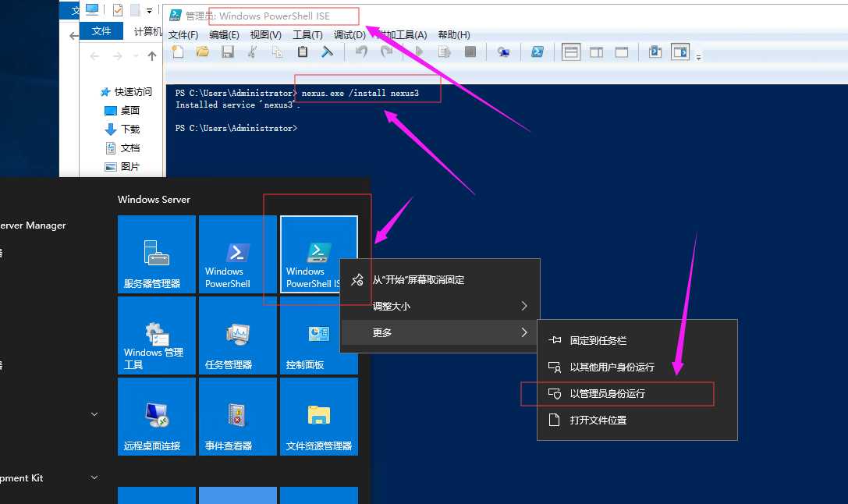This screenshot has height=504, width=848.
Task: Expand chevron beside the 'pment Kit' group in app list
Action: pyautogui.click(x=94, y=477)
